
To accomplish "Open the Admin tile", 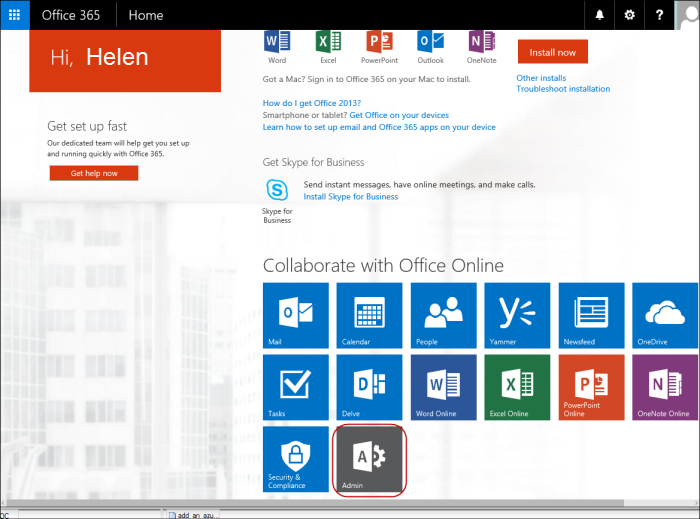I will (x=369, y=459).
